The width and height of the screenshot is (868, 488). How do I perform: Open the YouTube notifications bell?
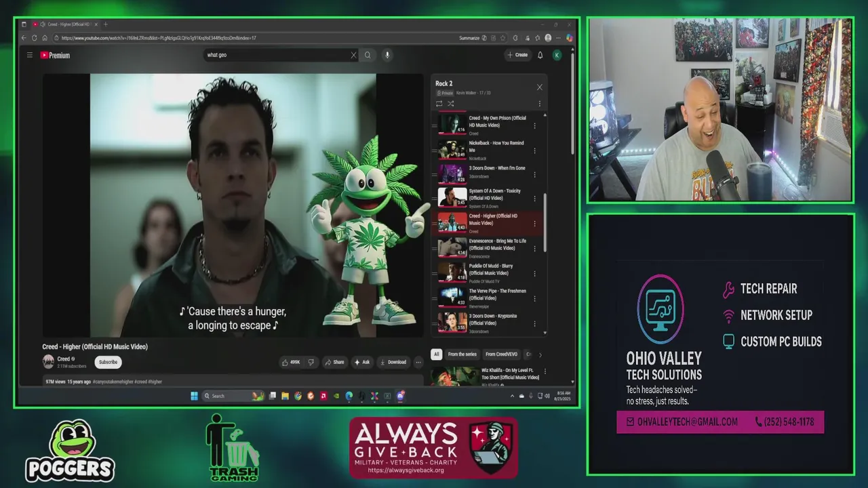point(540,55)
